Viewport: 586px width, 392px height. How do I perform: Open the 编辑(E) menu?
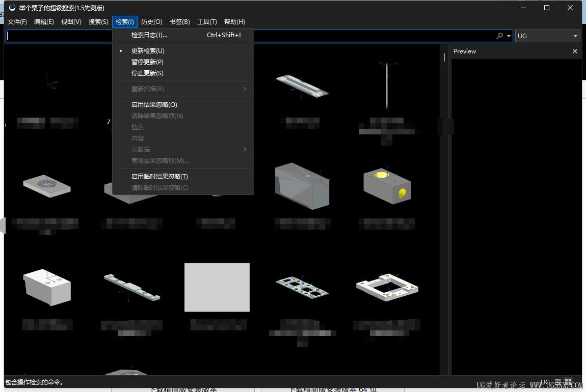[x=44, y=22]
